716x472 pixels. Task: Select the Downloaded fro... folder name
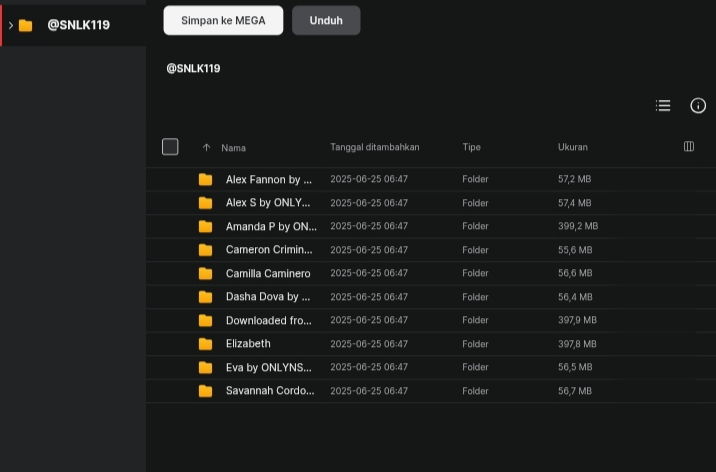268,320
